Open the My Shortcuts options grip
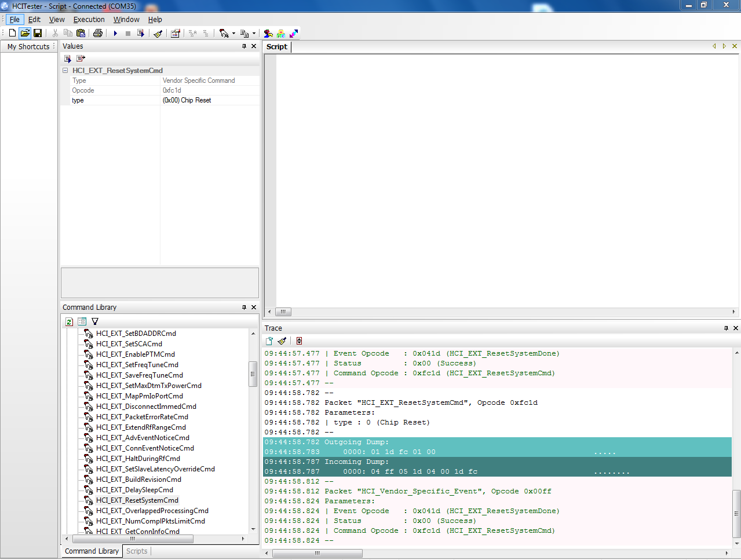Image resolution: width=741 pixels, height=560 pixels. pyautogui.click(x=54, y=46)
